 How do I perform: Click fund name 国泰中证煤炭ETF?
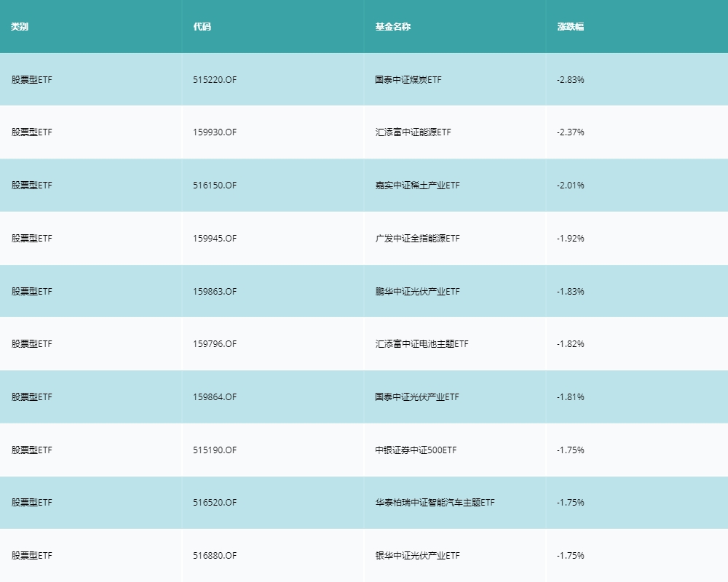pyautogui.click(x=408, y=80)
